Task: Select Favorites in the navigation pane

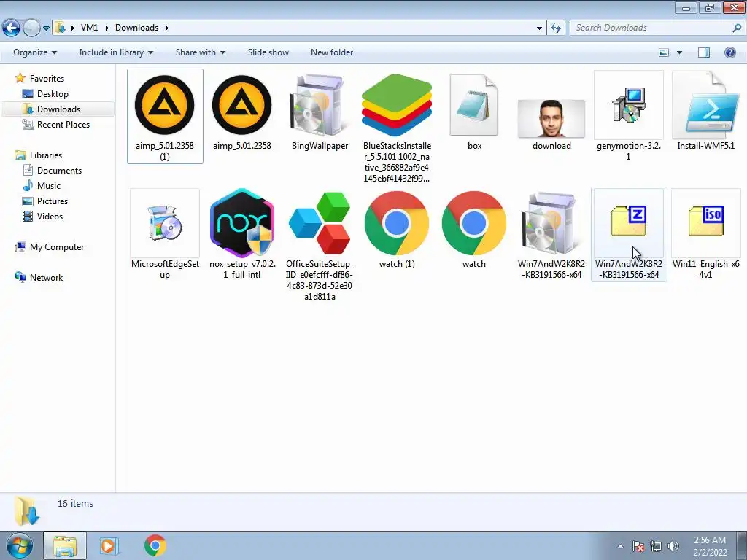Action: pyautogui.click(x=47, y=79)
